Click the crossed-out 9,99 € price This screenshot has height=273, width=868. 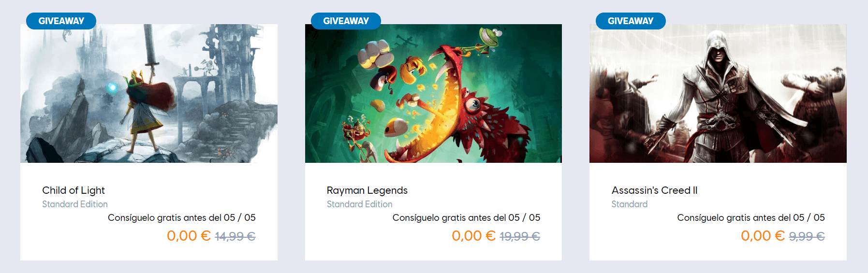(807, 236)
